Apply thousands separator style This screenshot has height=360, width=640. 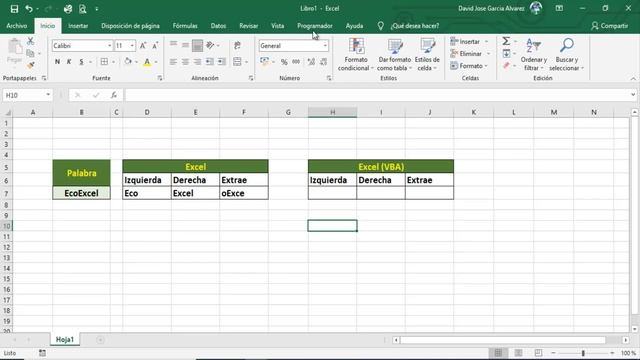(296, 62)
